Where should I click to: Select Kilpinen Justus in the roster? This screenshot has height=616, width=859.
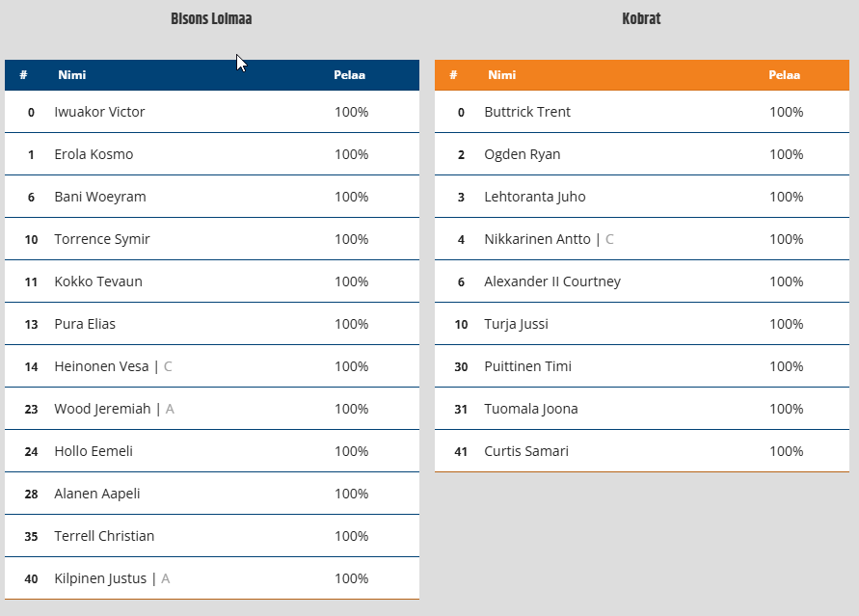[100, 578]
